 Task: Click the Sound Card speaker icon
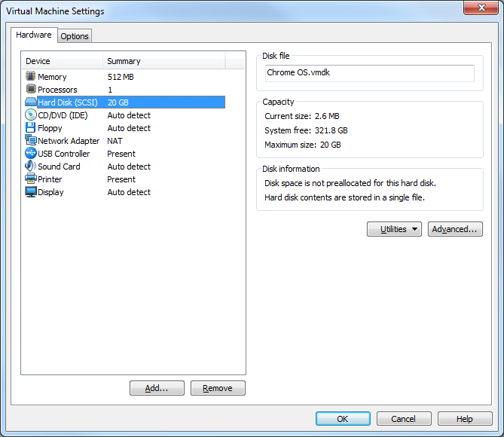[x=31, y=167]
